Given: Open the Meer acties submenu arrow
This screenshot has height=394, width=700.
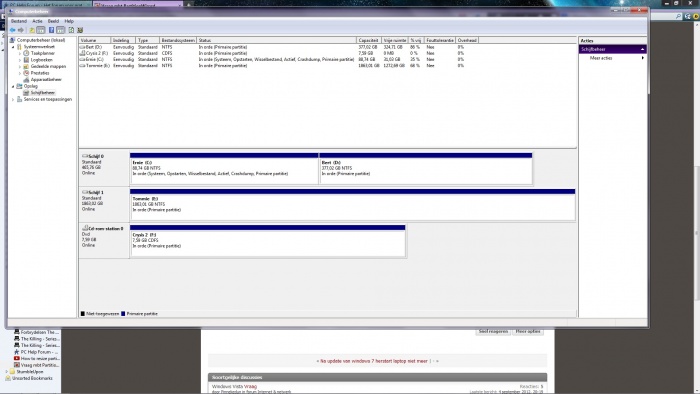Looking at the screenshot, I should pos(643,58).
